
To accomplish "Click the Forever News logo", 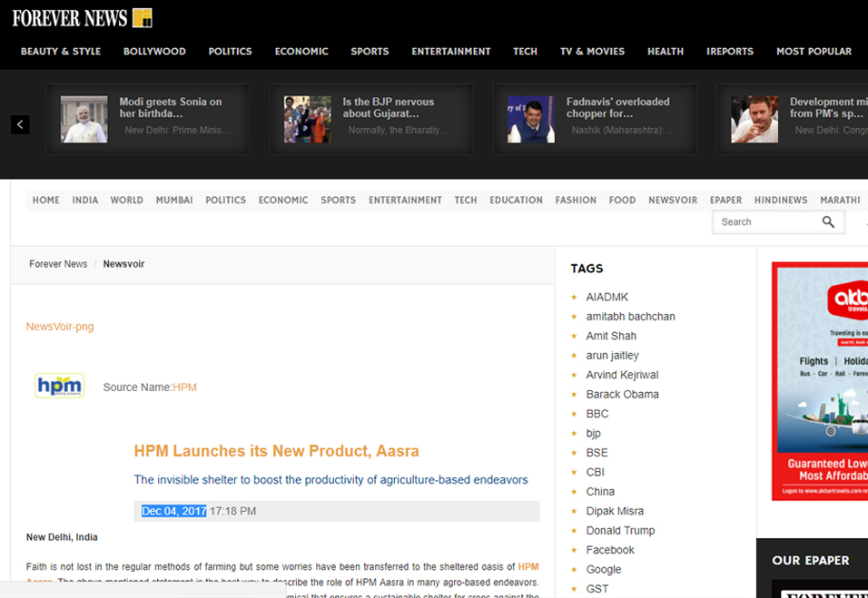I will point(82,18).
